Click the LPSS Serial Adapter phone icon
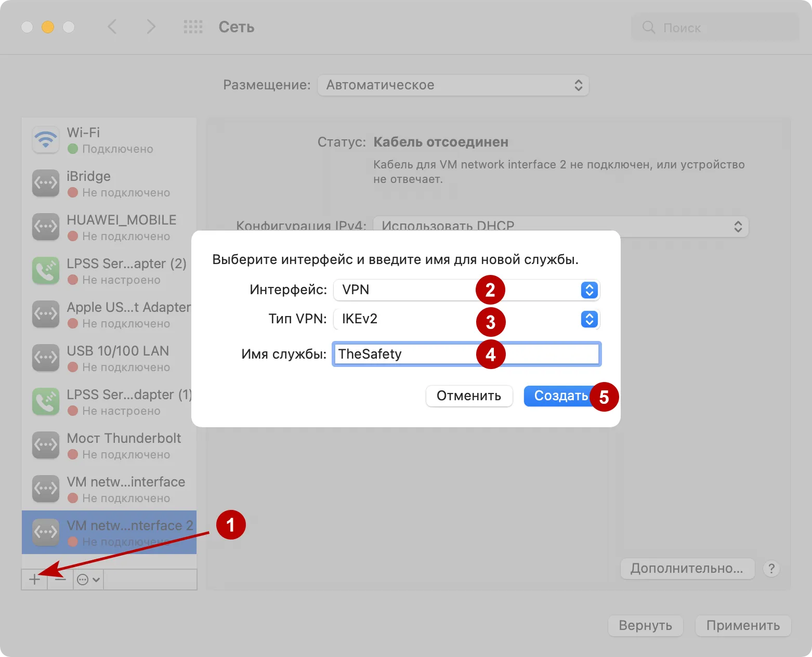Screen dimensions: 812x657 [45, 270]
